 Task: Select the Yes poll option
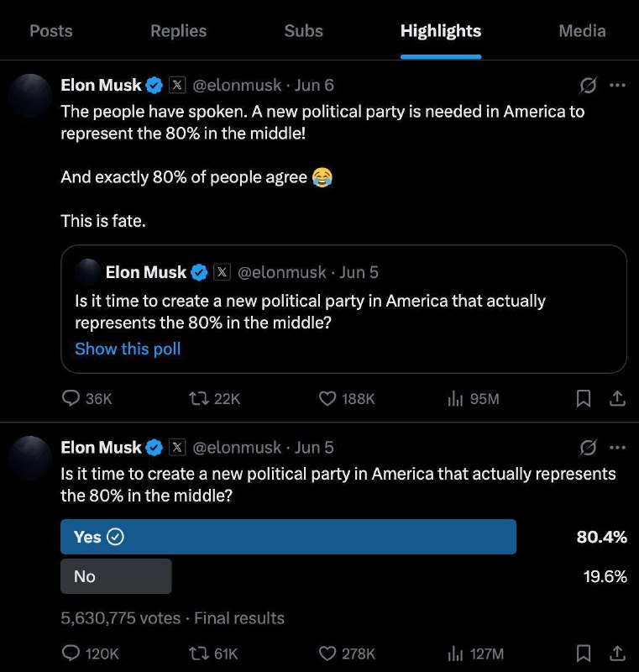288,537
